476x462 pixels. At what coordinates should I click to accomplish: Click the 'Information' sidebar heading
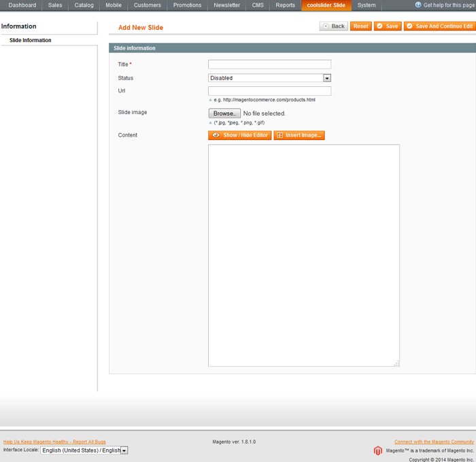(19, 26)
